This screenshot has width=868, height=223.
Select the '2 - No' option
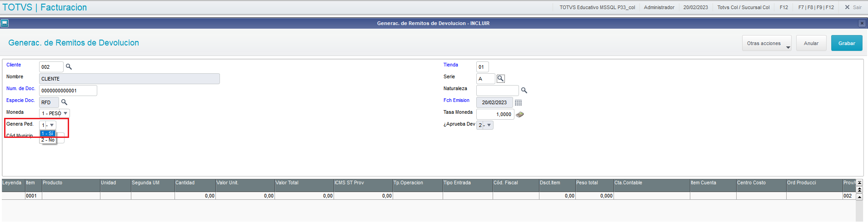tap(48, 140)
